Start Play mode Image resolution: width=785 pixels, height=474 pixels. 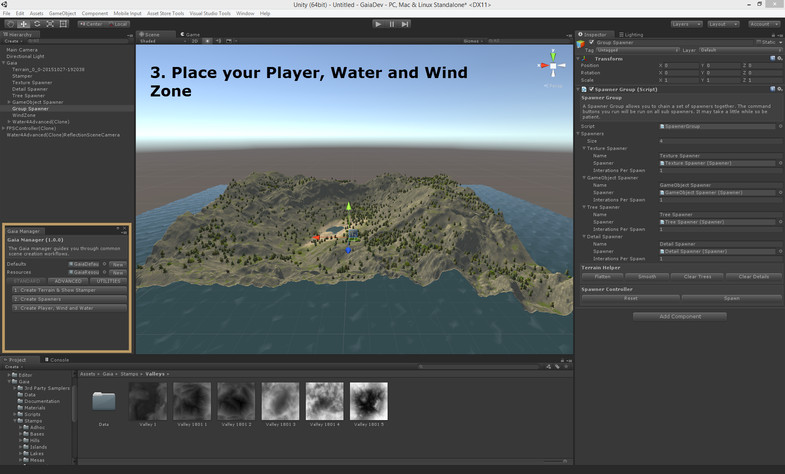378,24
